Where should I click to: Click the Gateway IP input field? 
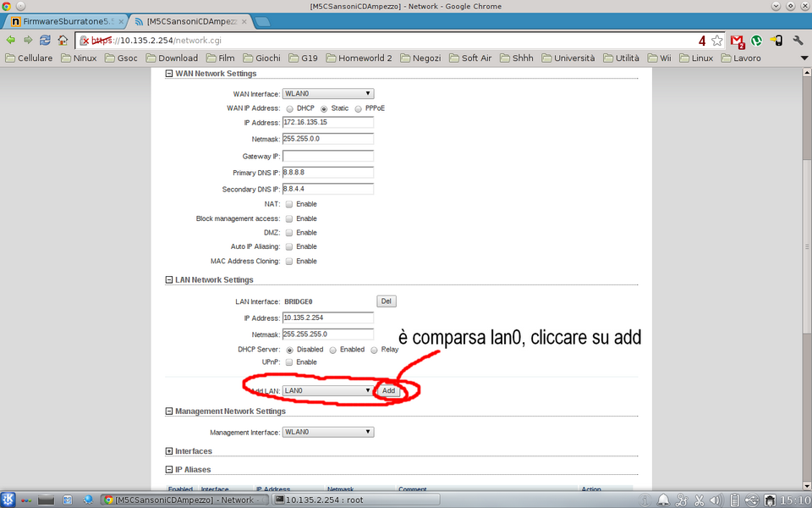328,157
